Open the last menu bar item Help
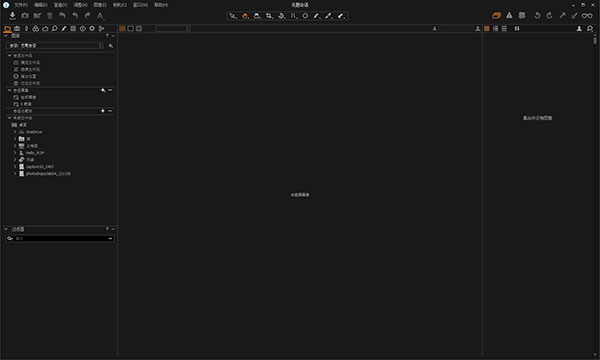The height and width of the screenshot is (360, 600). 161,5
